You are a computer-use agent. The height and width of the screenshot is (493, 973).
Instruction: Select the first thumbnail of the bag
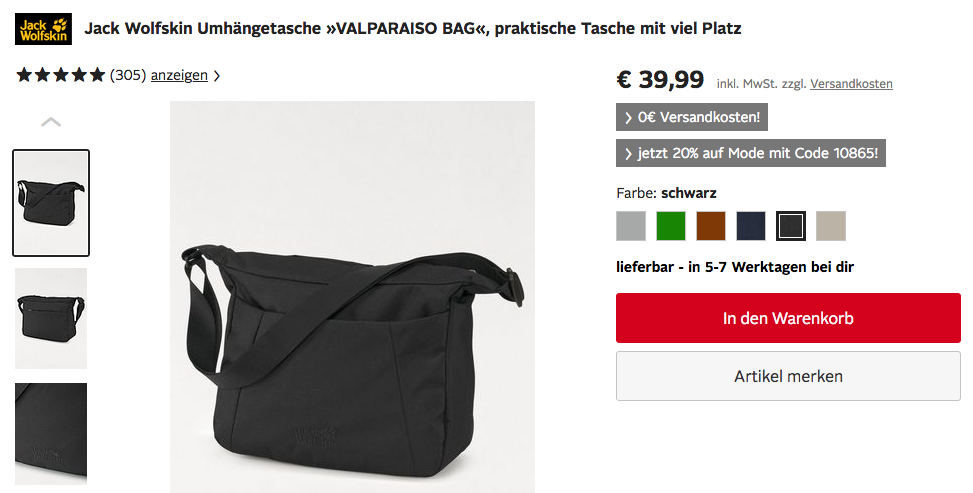click(x=51, y=203)
